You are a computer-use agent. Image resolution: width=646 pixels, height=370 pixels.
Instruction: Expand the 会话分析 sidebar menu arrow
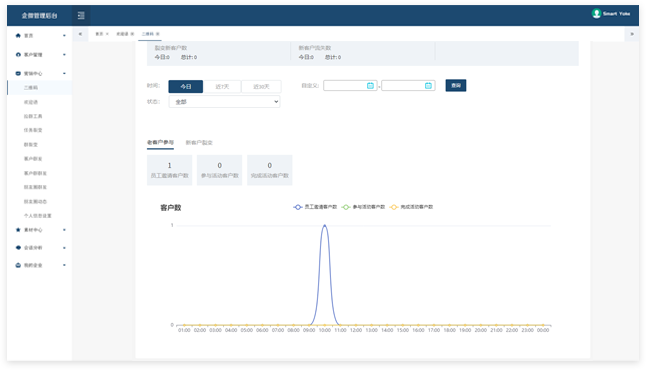coord(64,248)
